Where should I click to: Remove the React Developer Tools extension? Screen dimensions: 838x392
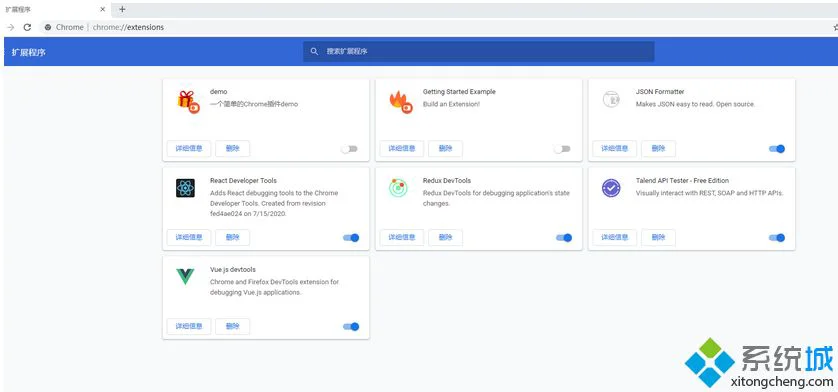232,237
